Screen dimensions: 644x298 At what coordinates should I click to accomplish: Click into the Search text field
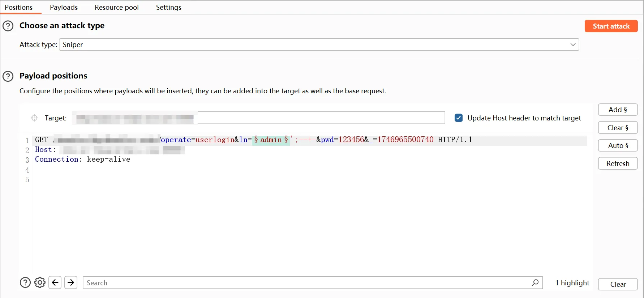coord(313,283)
